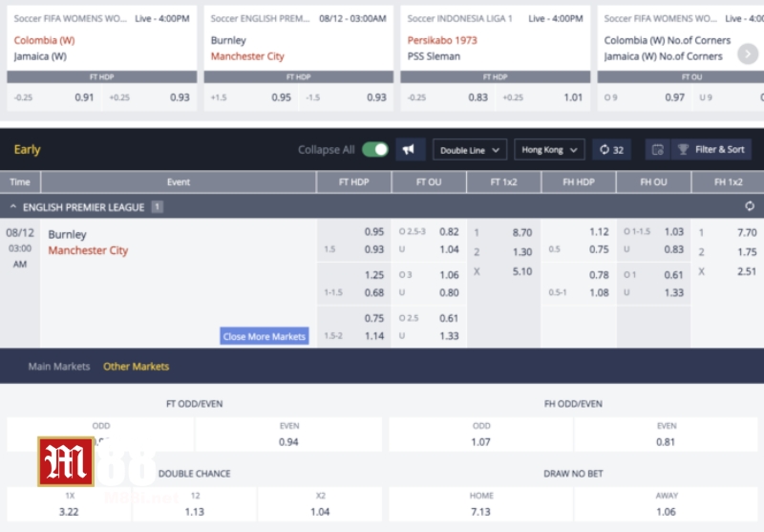Click Burnley team name in event row

(67, 234)
